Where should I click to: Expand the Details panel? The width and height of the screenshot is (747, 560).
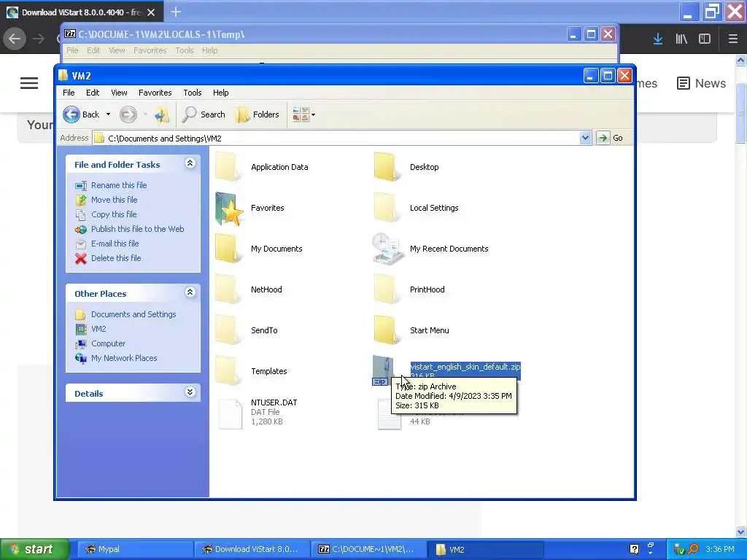click(190, 392)
